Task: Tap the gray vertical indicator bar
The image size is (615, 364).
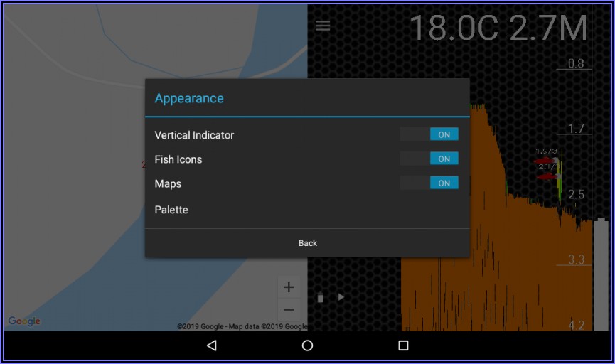Action: coord(601,274)
